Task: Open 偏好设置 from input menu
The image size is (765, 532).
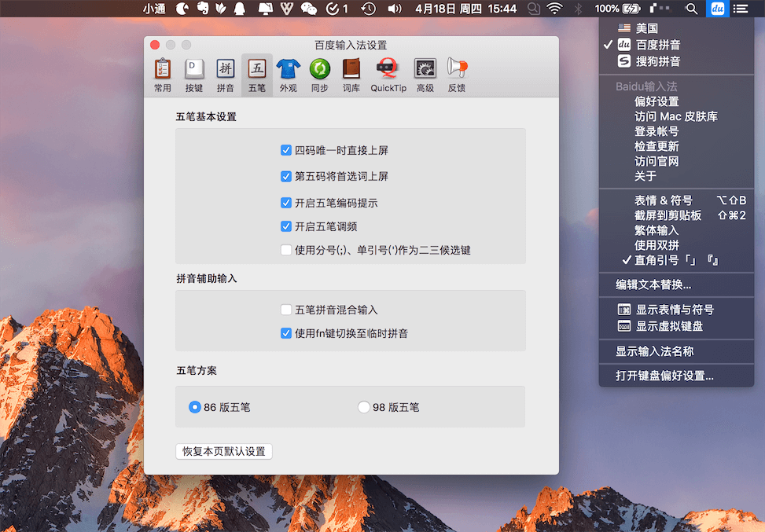Action: [676, 101]
